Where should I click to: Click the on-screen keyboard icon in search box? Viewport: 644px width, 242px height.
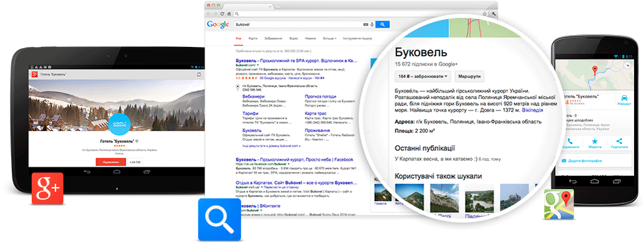[x=366, y=24]
